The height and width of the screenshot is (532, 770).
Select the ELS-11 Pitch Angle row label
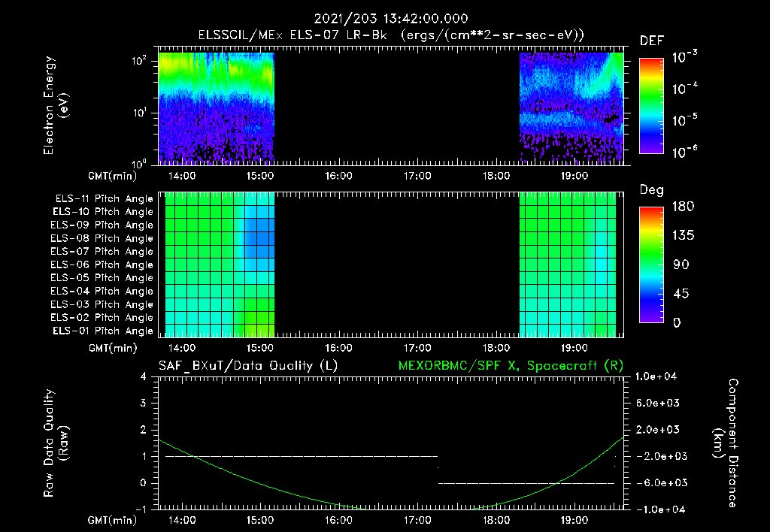(104, 199)
